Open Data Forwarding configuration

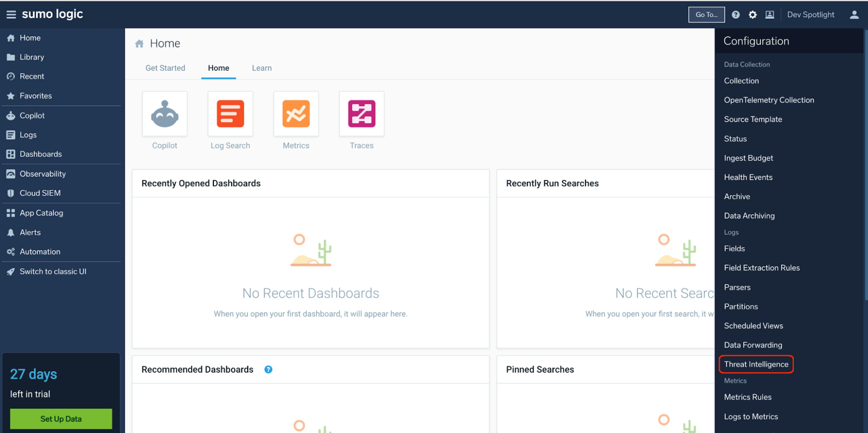coord(753,345)
